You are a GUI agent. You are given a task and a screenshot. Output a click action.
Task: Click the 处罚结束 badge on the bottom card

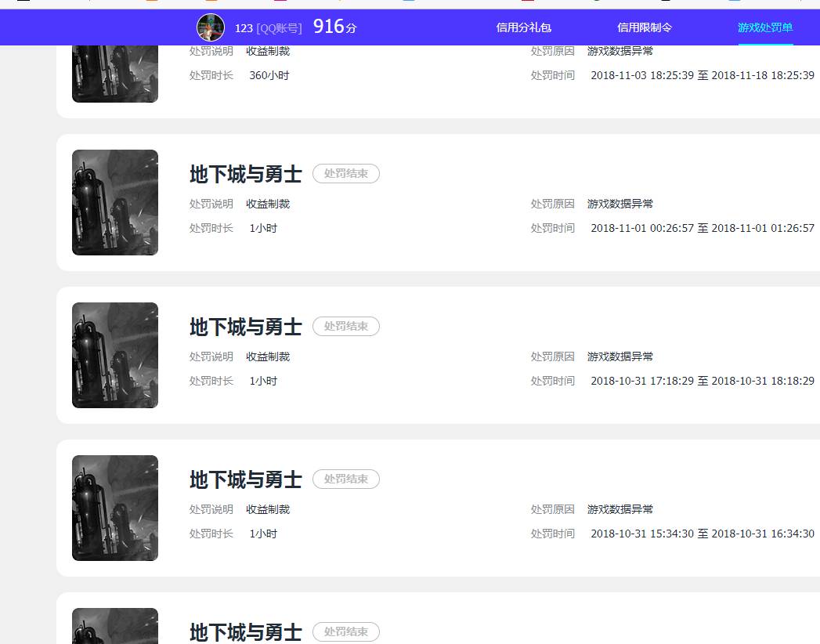(345, 631)
